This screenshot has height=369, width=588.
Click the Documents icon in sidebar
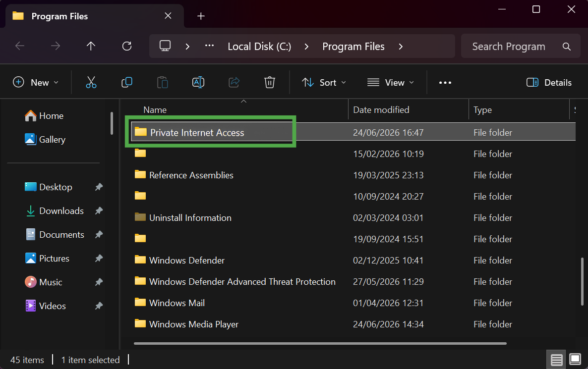30,234
